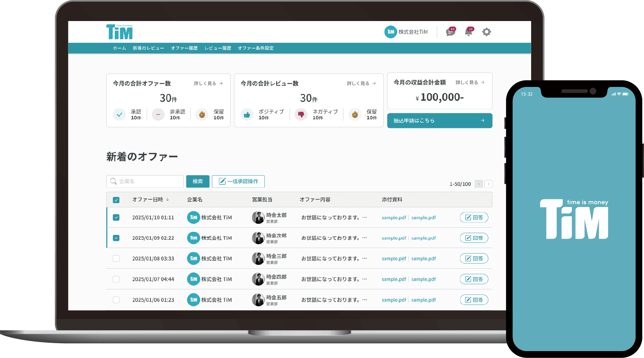Open the レビュー履歴 menu item
The height and width of the screenshot is (358, 644).
click(x=218, y=48)
